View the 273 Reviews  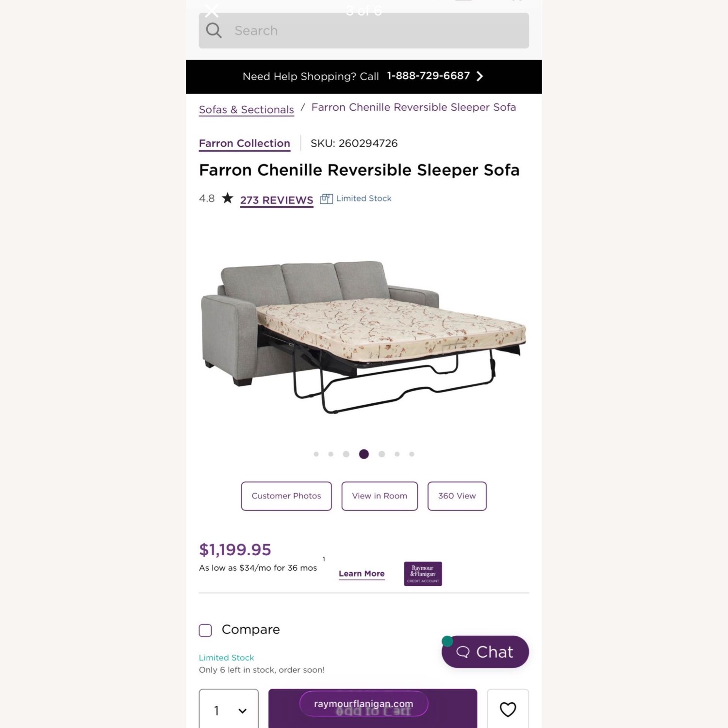(x=276, y=199)
